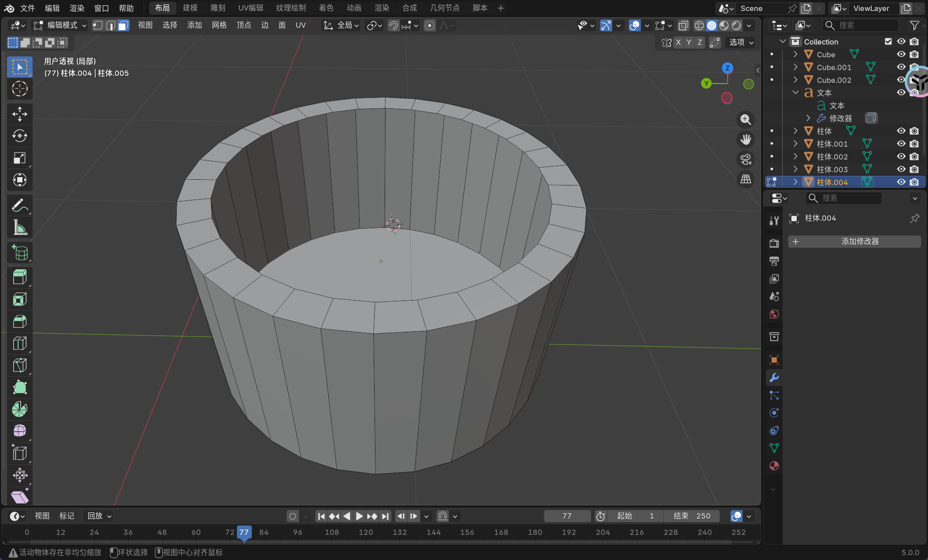Open the UV编辑 workspace tab
928x560 pixels.
pyautogui.click(x=250, y=8)
